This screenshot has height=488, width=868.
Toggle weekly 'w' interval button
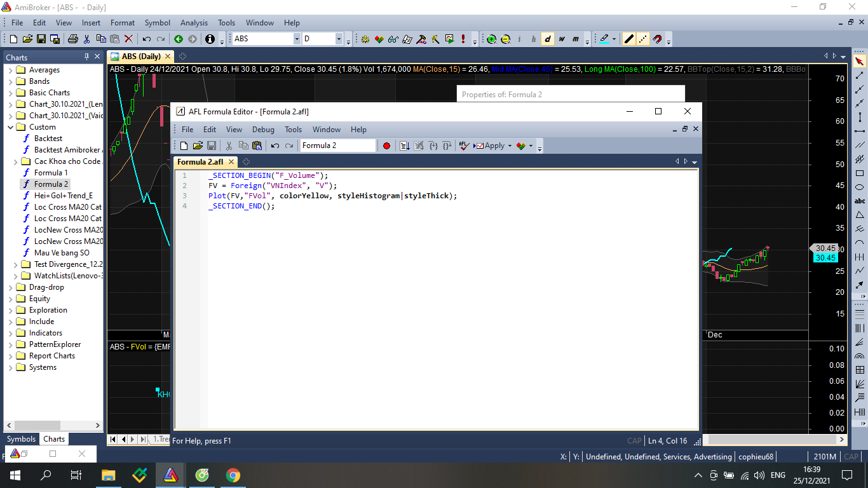coord(562,39)
